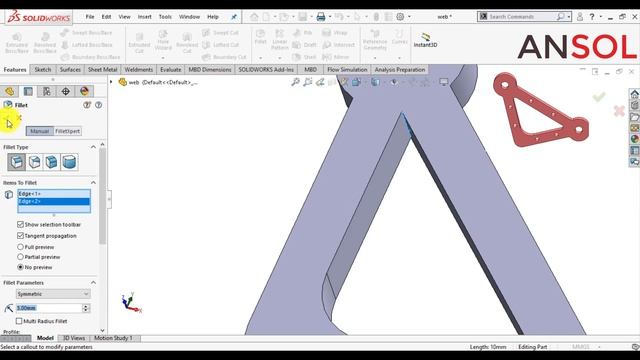640x360 pixels.
Task: Open the Edit menu
Action: click(x=106, y=17)
